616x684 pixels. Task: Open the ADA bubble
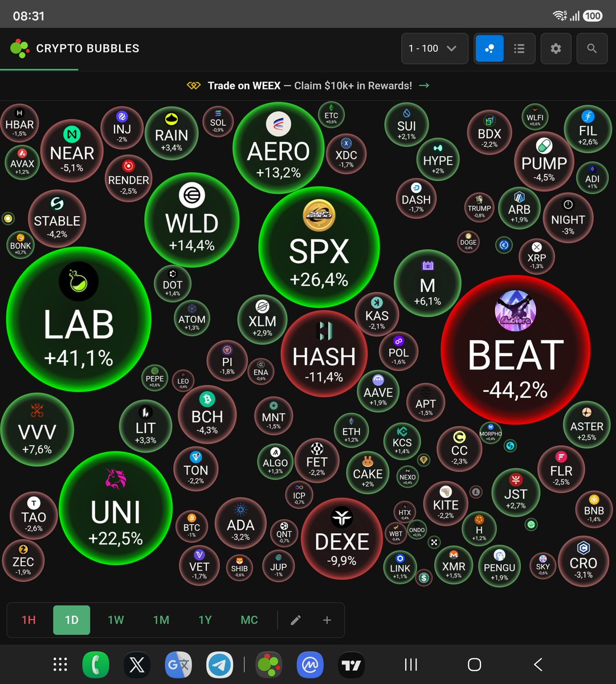click(241, 523)
